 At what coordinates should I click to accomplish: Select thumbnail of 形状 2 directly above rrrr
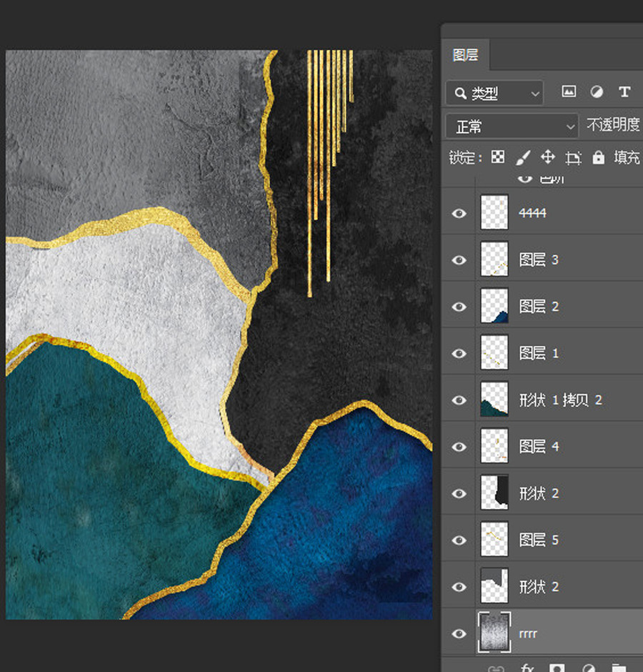coord(494,586)
